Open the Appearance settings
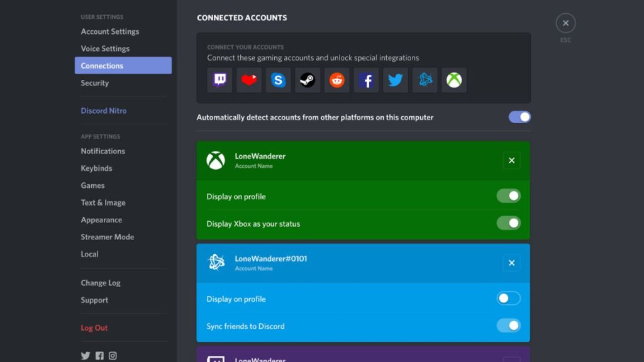Screen dimensions: 644x362 tap(101, 219)
